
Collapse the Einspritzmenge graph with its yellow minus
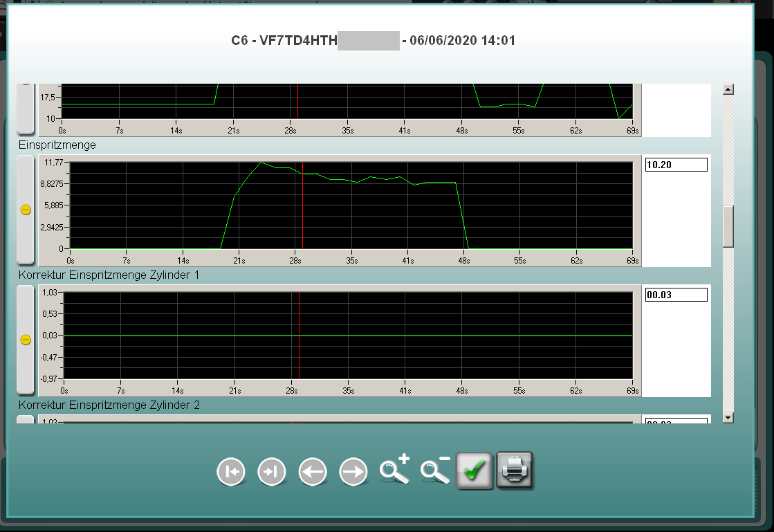tap(26, 210)
